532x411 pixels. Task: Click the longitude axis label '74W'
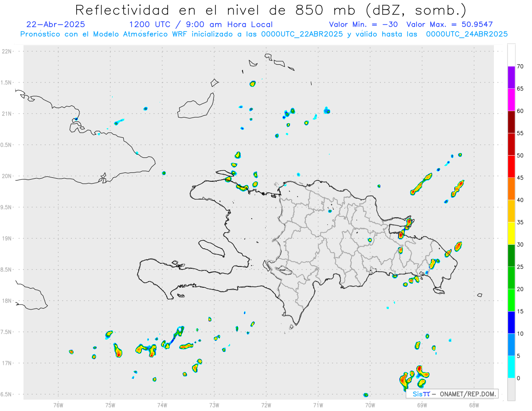[x=162, y=405]
